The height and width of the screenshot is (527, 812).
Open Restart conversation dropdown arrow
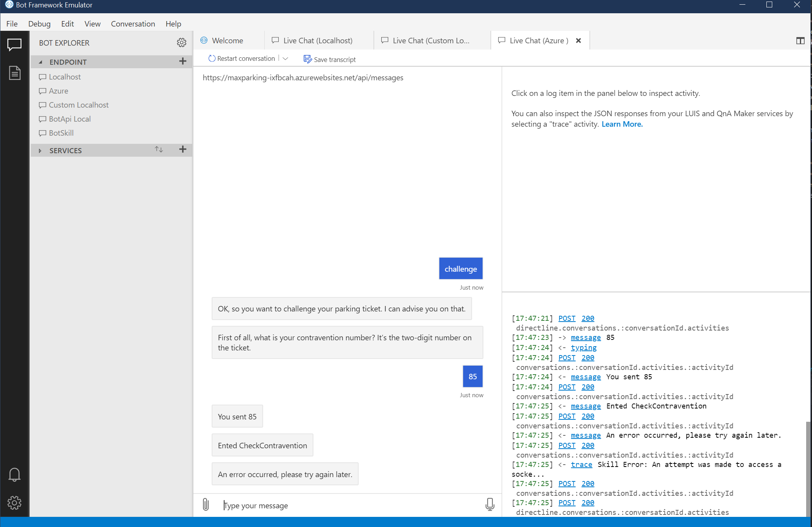pyautogui.click(x=285, y=58)
